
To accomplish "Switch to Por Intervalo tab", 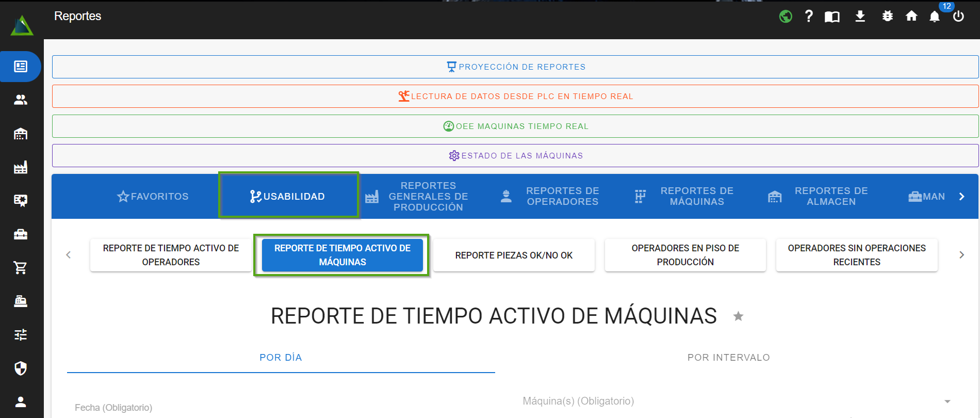I will 728,358.
